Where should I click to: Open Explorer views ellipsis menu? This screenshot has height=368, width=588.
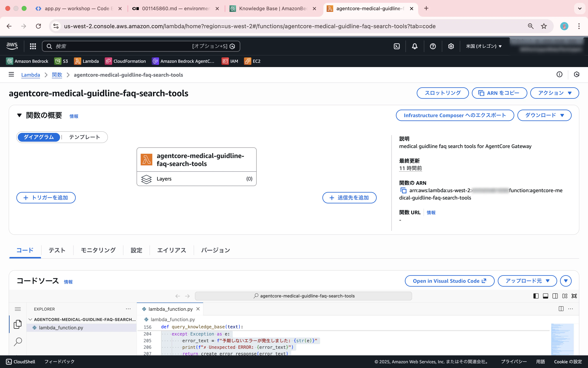128,309
